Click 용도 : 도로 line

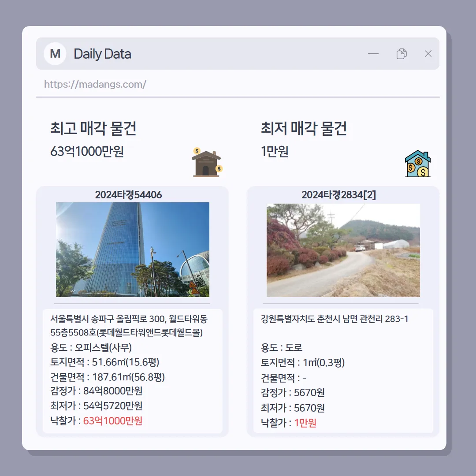[281, 347]
